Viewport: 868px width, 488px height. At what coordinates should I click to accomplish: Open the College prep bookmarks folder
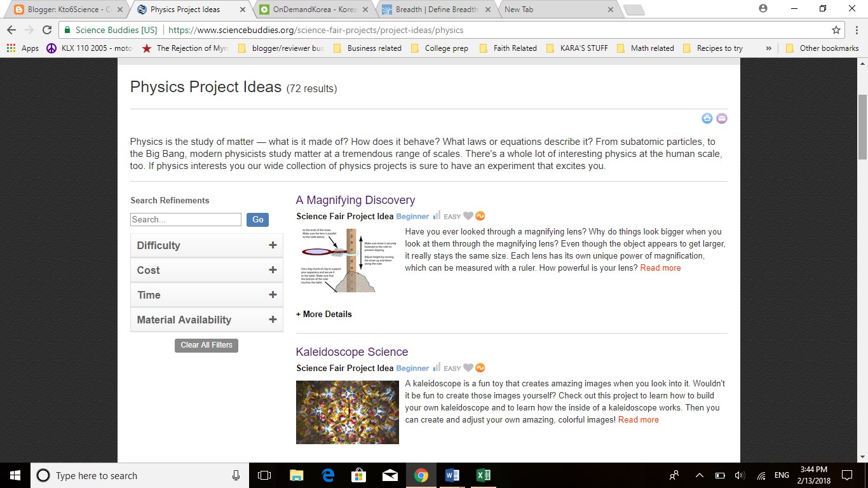click(440, 48)
